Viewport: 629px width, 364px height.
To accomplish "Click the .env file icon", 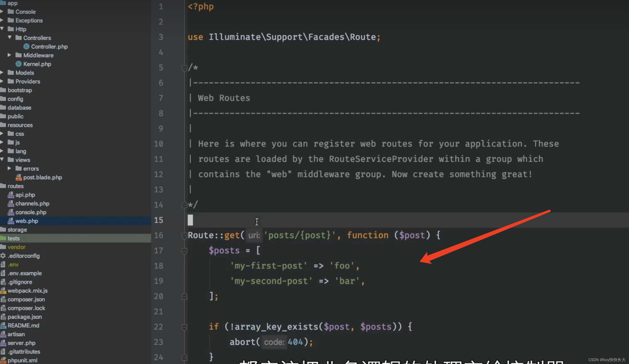I will [x=3, y=265].
